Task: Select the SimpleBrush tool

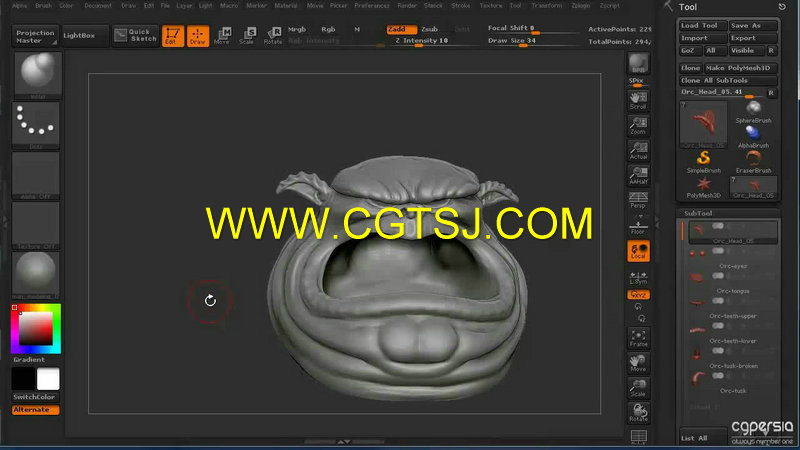Action: tap(704, 162)
